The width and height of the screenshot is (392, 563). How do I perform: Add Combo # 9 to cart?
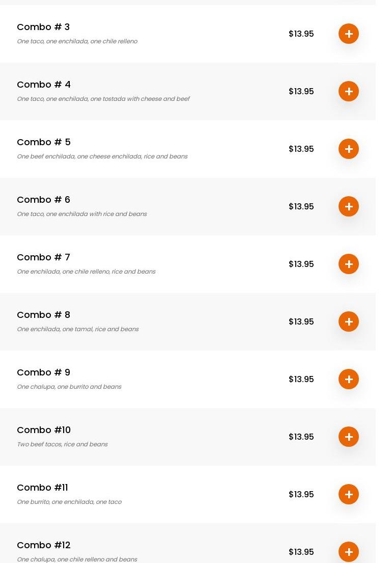tap(349, 379)
